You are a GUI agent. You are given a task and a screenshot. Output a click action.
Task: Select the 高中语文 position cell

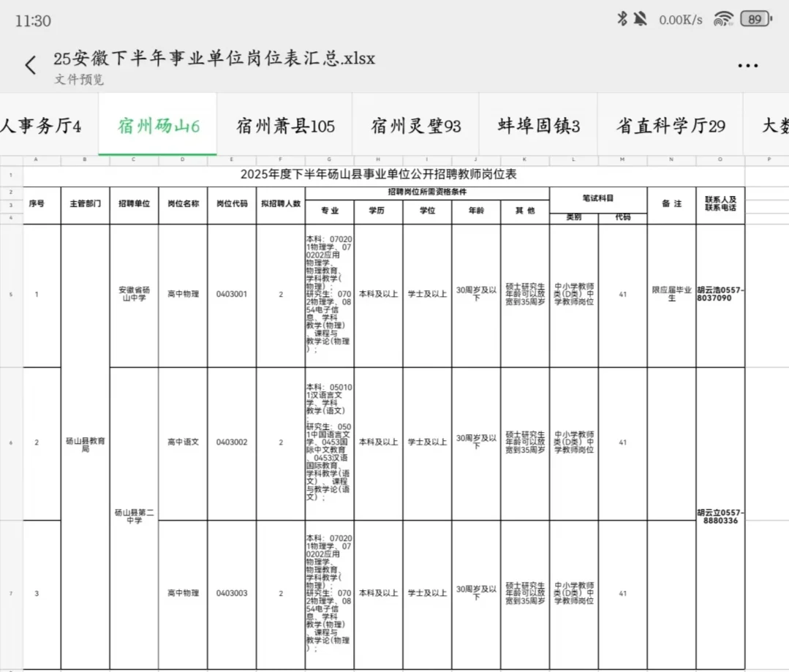(x=183, y=442)
